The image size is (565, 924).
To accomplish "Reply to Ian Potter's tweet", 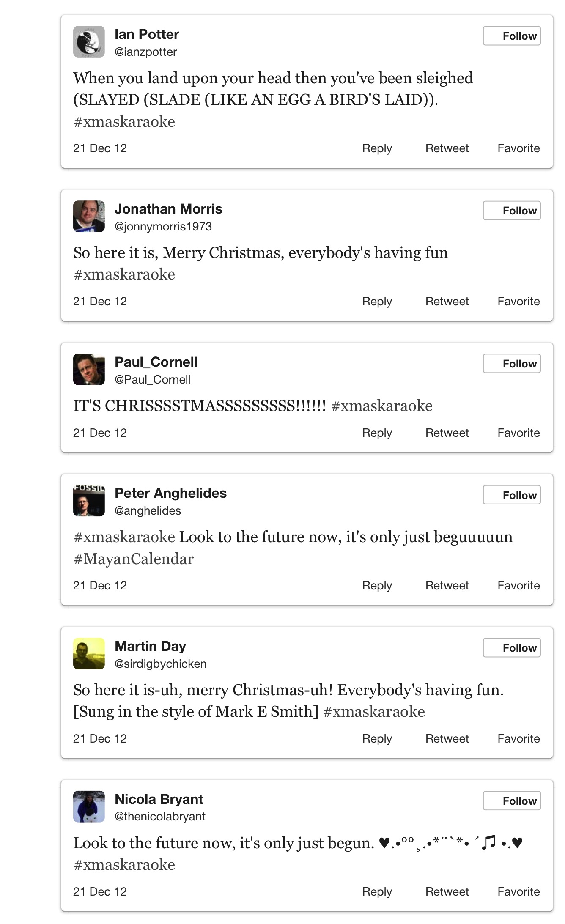I will point(377,148).
